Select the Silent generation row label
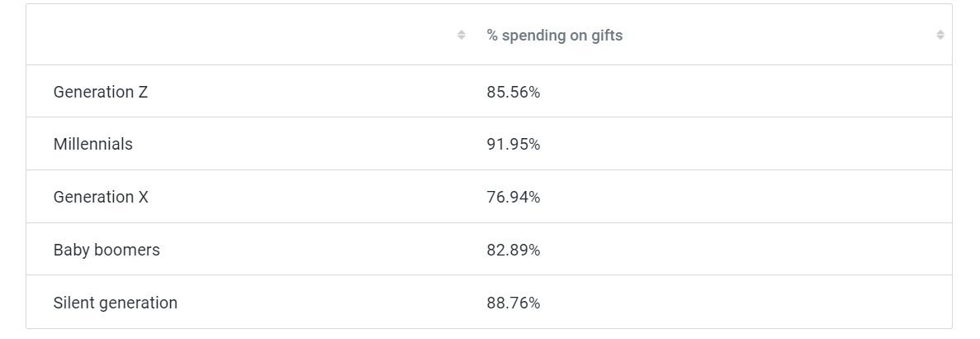Viewport: 980px width, 339px height. click(x=115, y=303)
